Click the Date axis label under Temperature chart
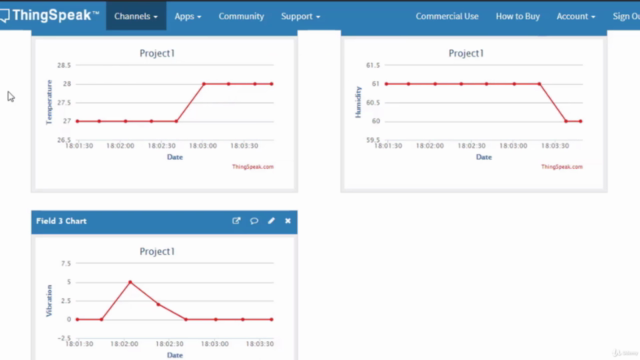The height and width of the screenshot is (360, 640). pos(175,157)
